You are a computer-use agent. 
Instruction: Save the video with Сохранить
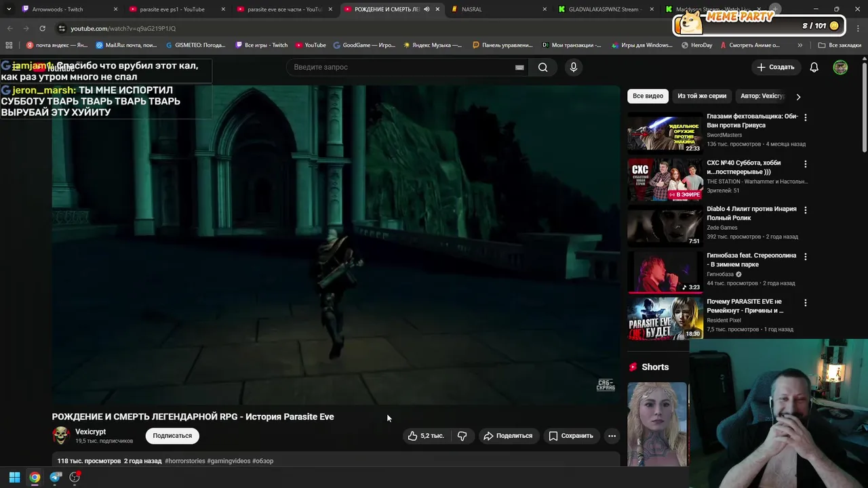click(x=570, y=436)
